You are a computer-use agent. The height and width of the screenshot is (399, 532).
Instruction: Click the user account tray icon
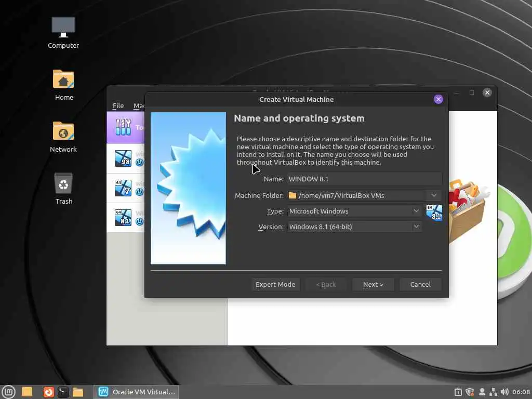point(482,392)
